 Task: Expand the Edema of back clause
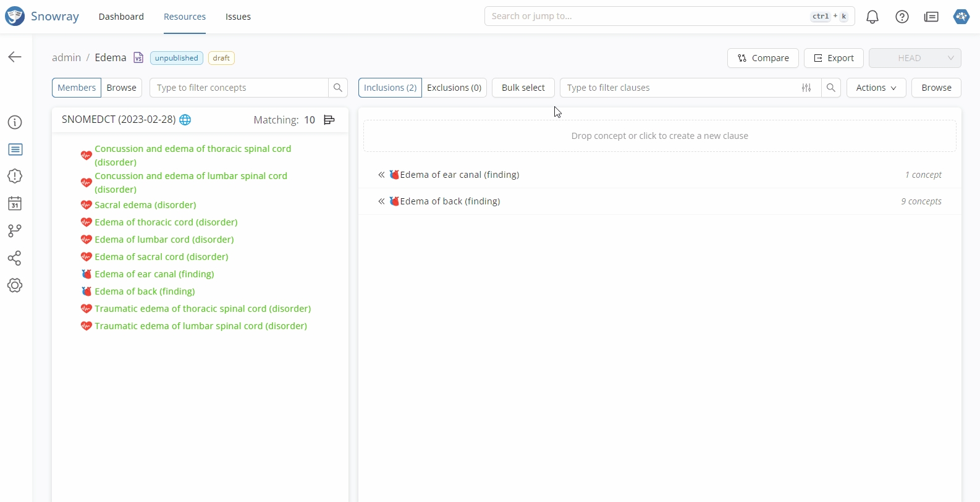click(381, 201)
